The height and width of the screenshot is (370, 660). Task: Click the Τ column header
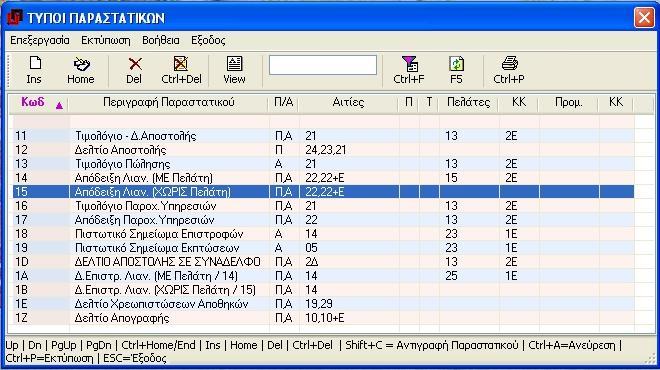[428, 102]
